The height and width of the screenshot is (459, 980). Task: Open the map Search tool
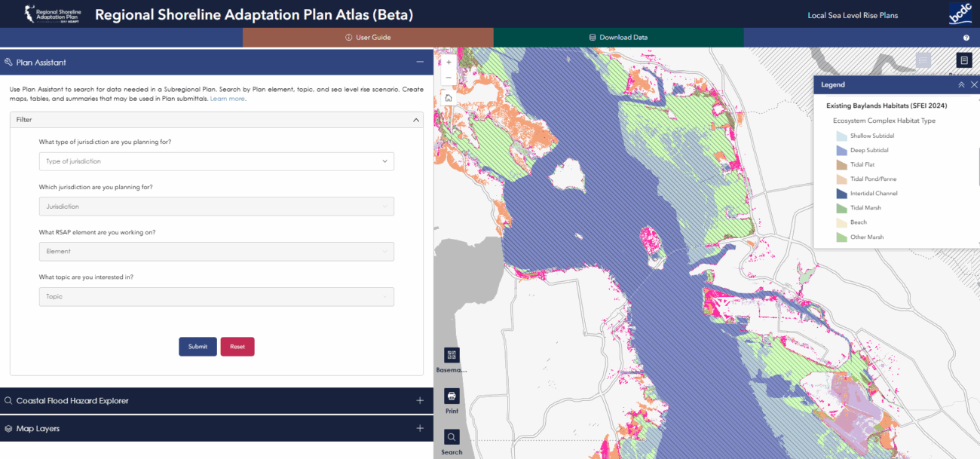coord(452,437)
